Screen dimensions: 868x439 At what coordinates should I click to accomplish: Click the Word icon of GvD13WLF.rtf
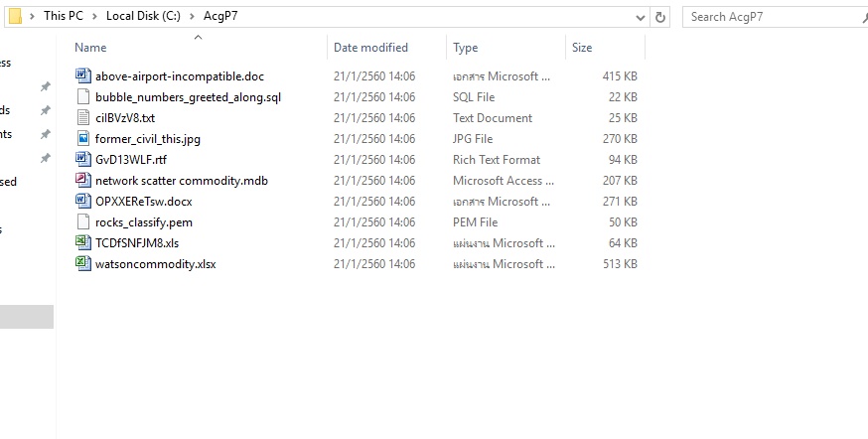click(x=83, y=159)
